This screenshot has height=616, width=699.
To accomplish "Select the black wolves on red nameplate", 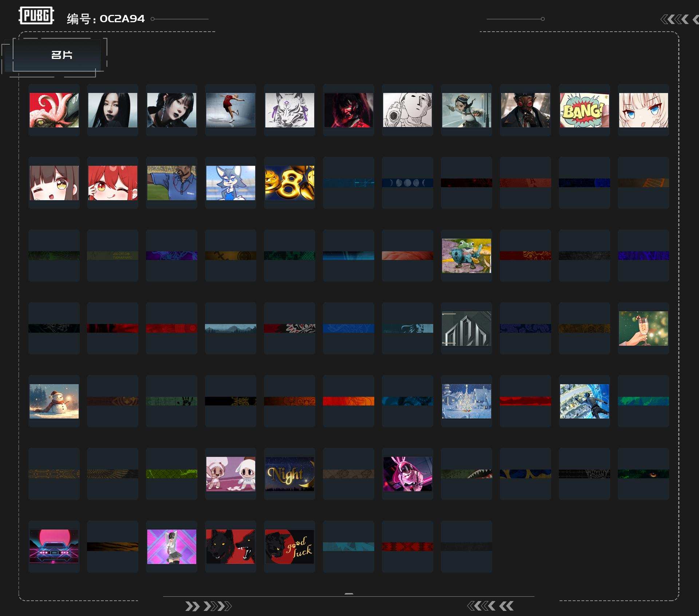I will coord(230,547).
